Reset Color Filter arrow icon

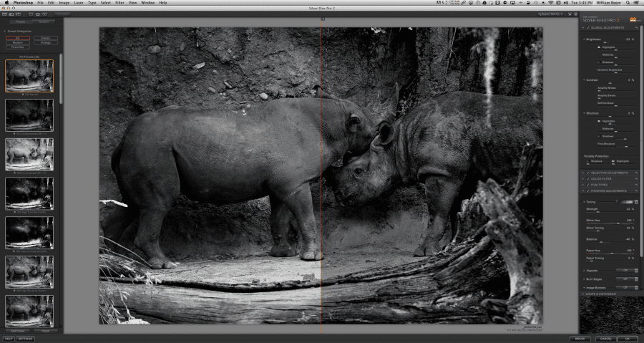[x=637, y=179]
